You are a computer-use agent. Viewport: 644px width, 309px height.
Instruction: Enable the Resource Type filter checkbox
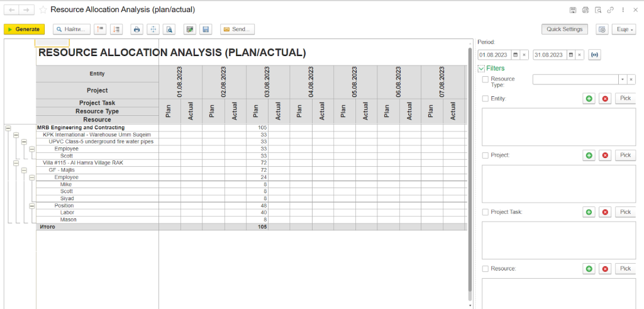click(x=485, y=79)
